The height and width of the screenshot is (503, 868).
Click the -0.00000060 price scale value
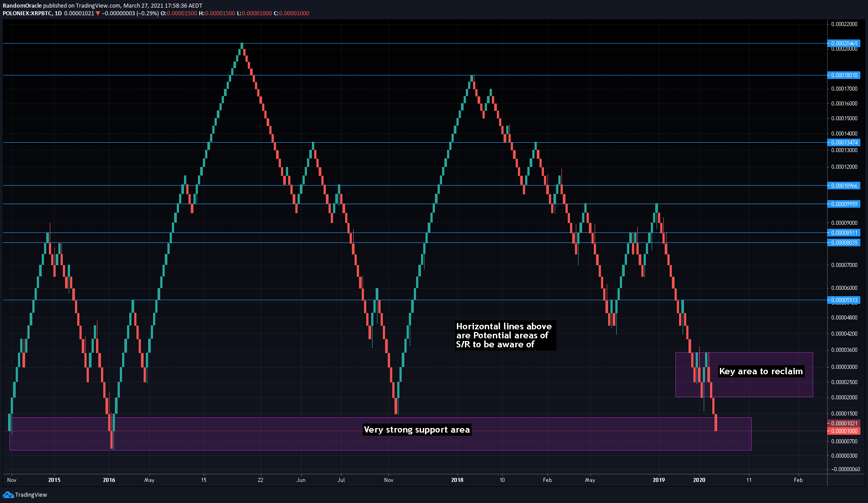point(845,469)
